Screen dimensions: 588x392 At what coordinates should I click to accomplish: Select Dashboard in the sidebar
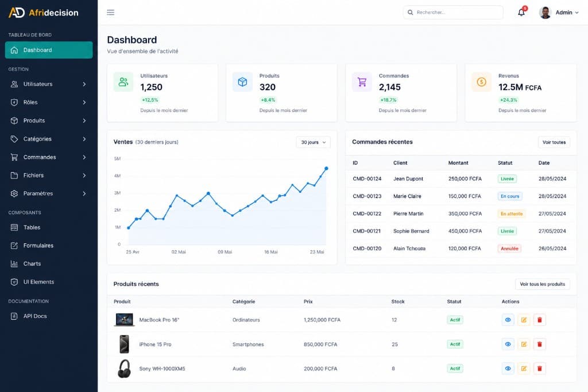coord(49,50)
